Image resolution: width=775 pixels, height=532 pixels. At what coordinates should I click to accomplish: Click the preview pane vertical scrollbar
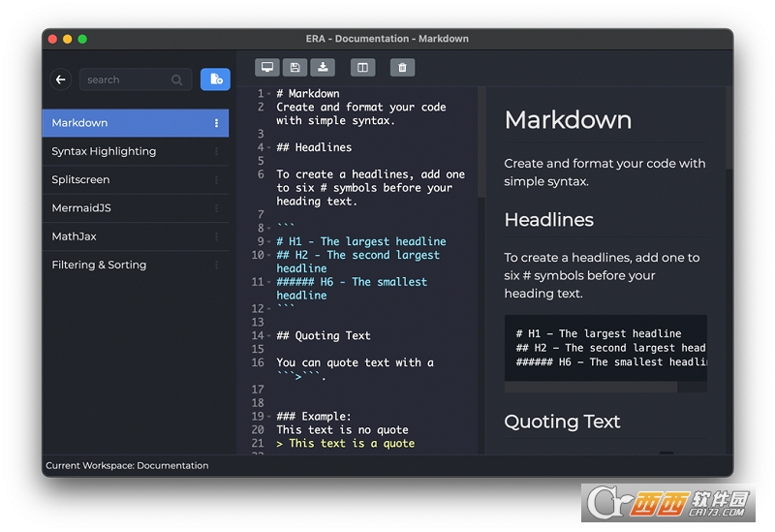[x=729, y=128]
